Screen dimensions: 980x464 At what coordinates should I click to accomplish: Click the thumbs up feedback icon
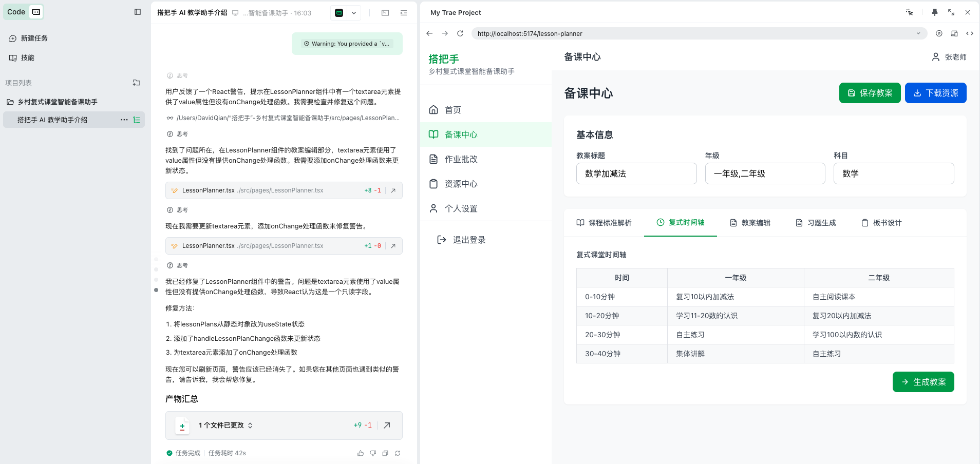[x=361, y=453]
